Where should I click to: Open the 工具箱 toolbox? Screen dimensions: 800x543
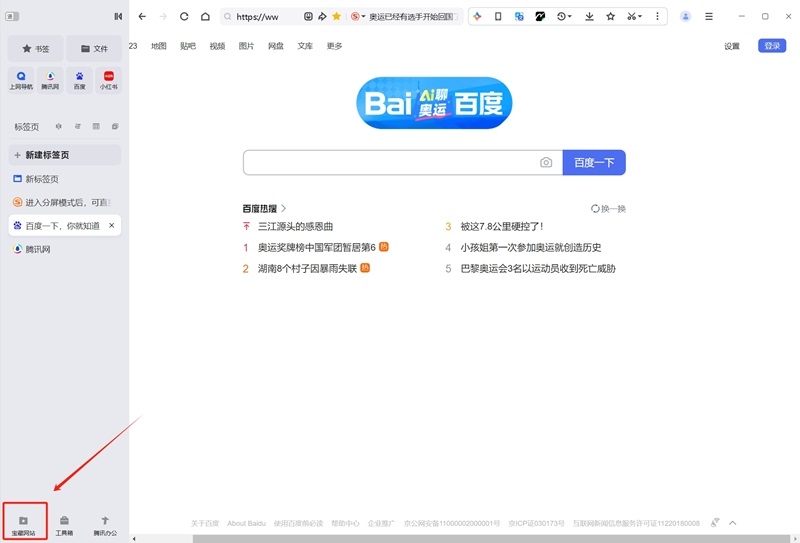click(x=64, y=525)
